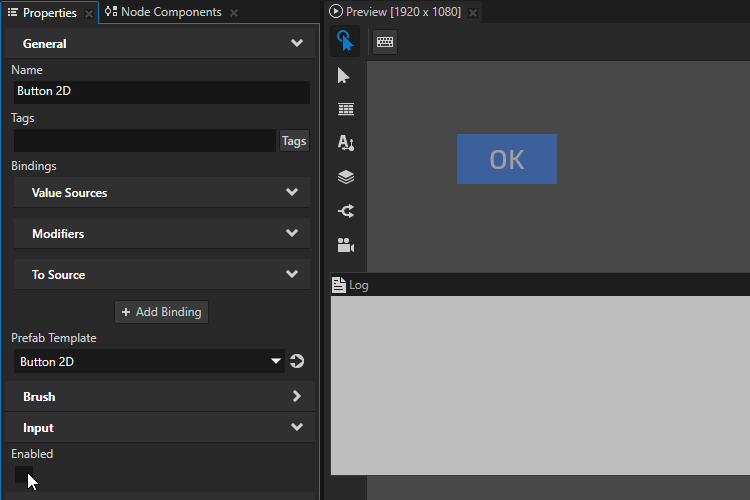Click the Log panel document icon
The height and width of the screenshot is (500, 750).
click(339, 285)
